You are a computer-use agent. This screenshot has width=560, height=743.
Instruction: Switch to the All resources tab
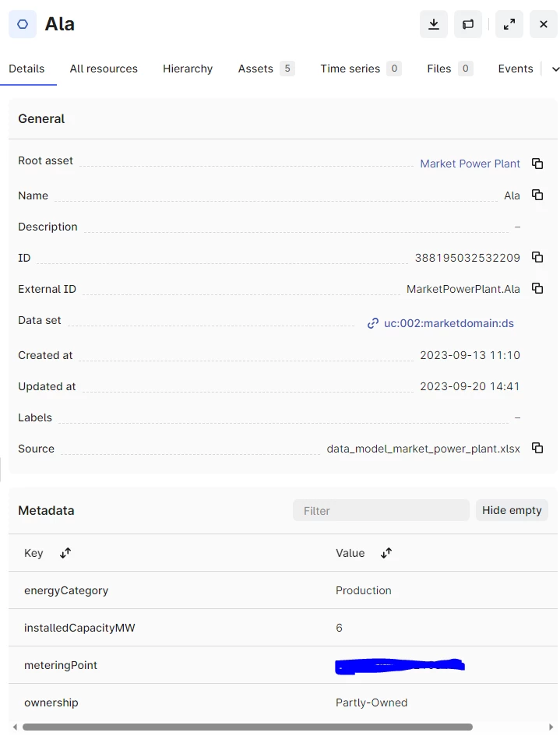tap(104, 69)
